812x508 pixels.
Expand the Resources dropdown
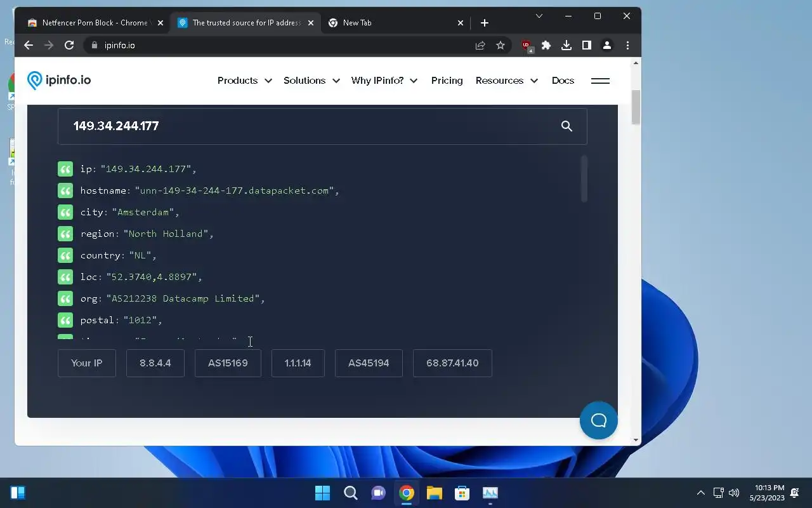click(507, 81)
